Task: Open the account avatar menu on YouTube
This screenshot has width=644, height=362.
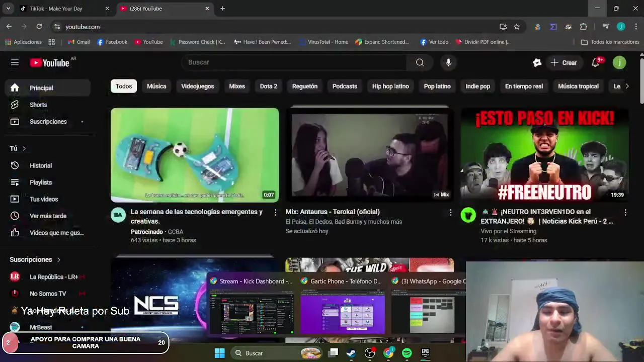Action: [x=619, y=62]
